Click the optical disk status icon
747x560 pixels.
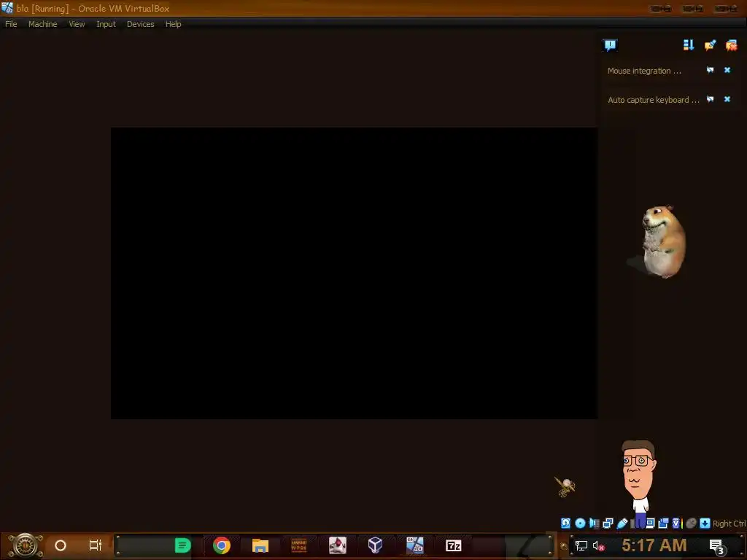click(x=580, y=524)
